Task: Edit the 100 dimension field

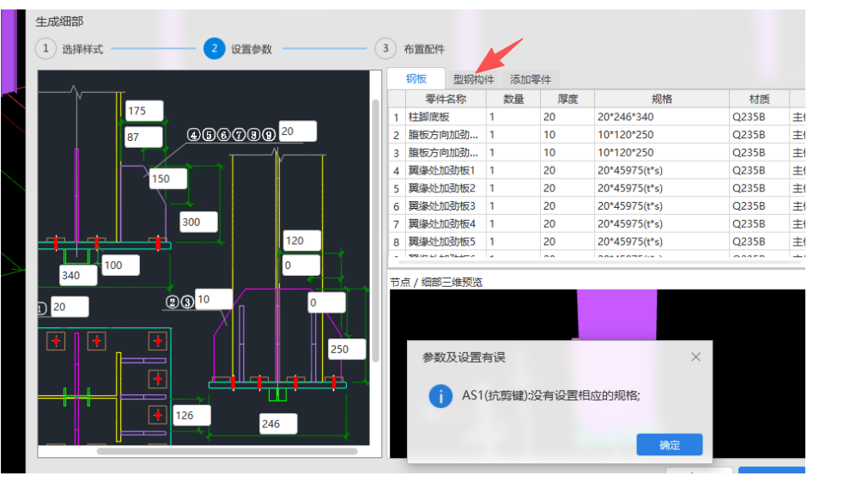Action: tap(120, 265)
